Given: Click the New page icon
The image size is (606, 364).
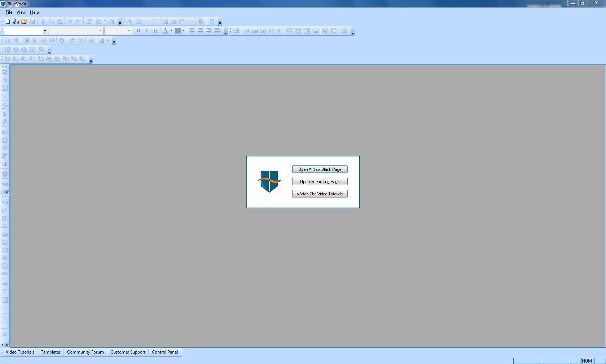Looking at the screenshot, I should (x=8, y=21).
